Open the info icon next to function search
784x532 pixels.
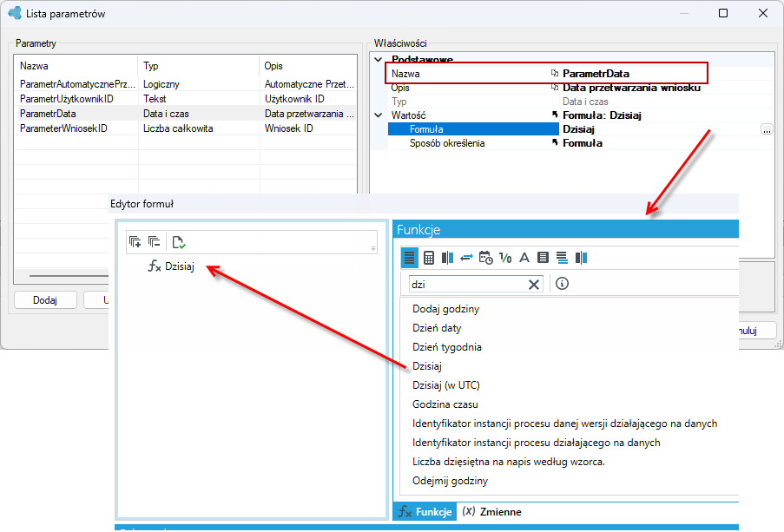tap(562, 284)
